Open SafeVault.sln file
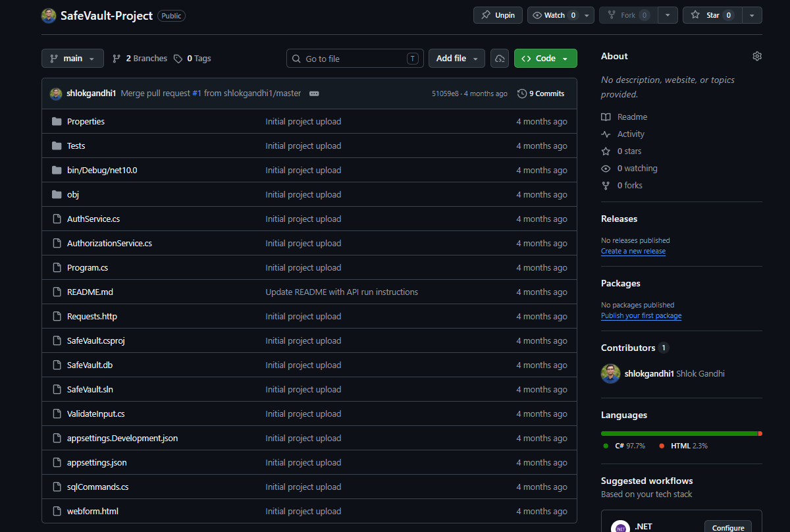 click(x=90, y=389)
